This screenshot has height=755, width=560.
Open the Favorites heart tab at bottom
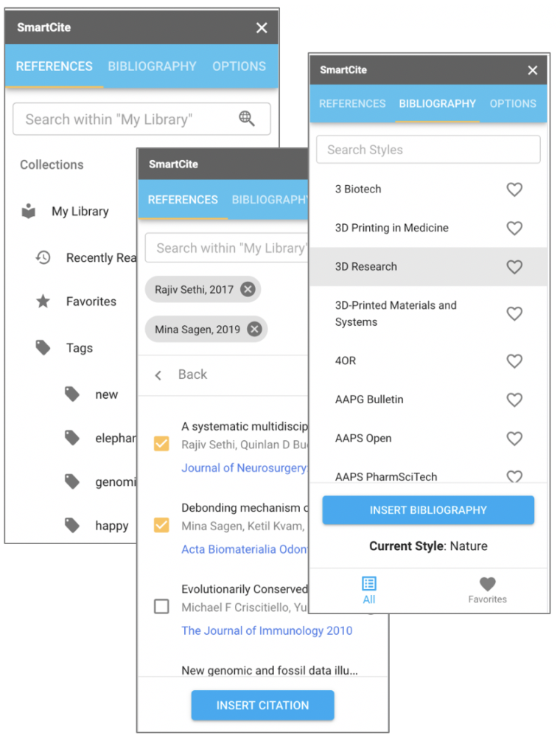click(487, 590)
